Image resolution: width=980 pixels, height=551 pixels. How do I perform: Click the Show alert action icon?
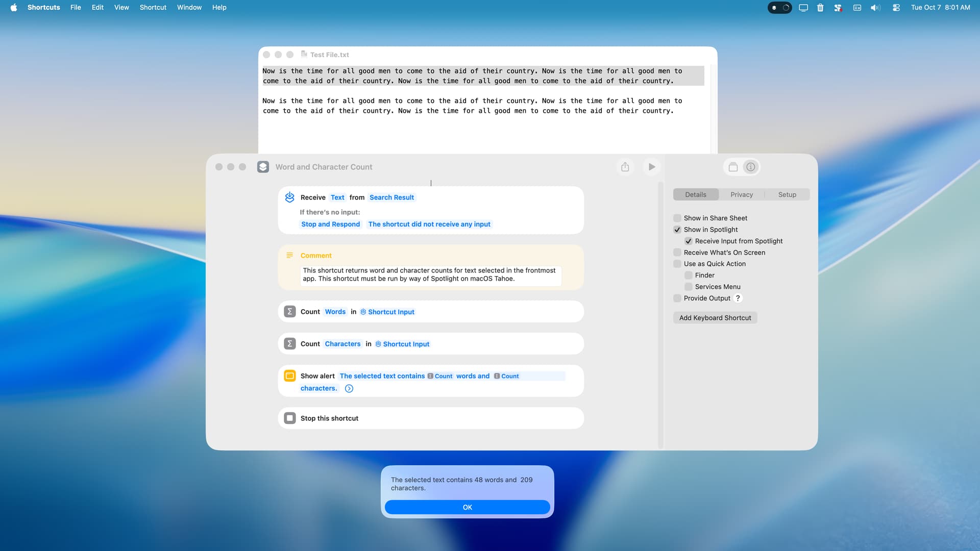coord(290,376)
